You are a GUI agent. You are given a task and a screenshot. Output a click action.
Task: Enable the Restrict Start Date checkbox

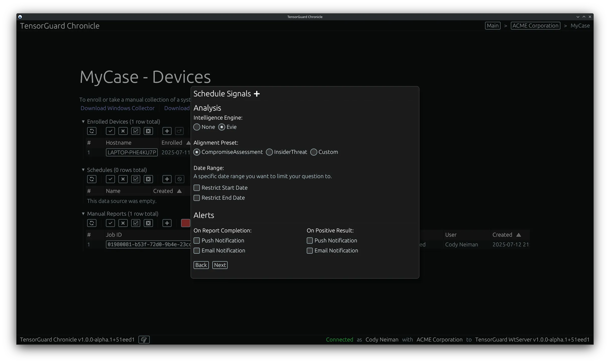[197, 188]
